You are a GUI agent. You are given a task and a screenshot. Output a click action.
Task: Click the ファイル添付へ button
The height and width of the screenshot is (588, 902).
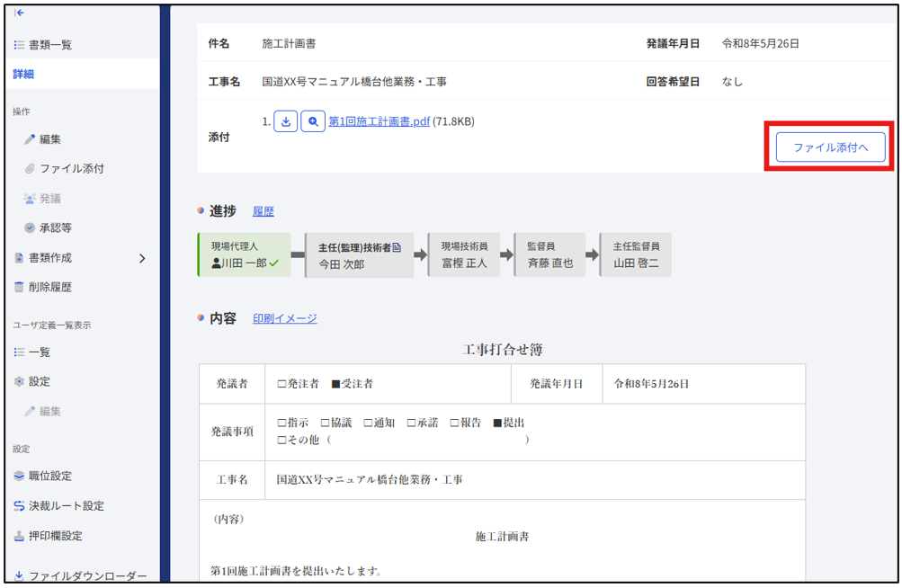pos(830,147)
